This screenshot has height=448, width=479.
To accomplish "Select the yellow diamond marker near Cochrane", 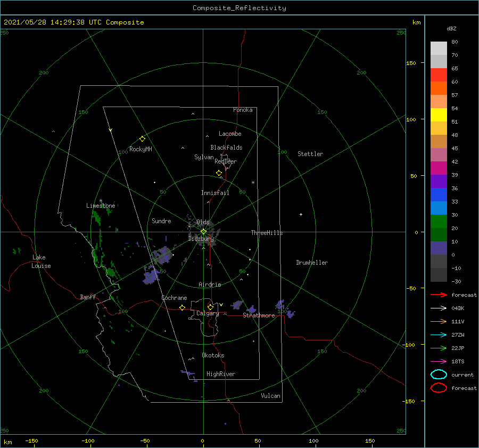I will point(182,307).
